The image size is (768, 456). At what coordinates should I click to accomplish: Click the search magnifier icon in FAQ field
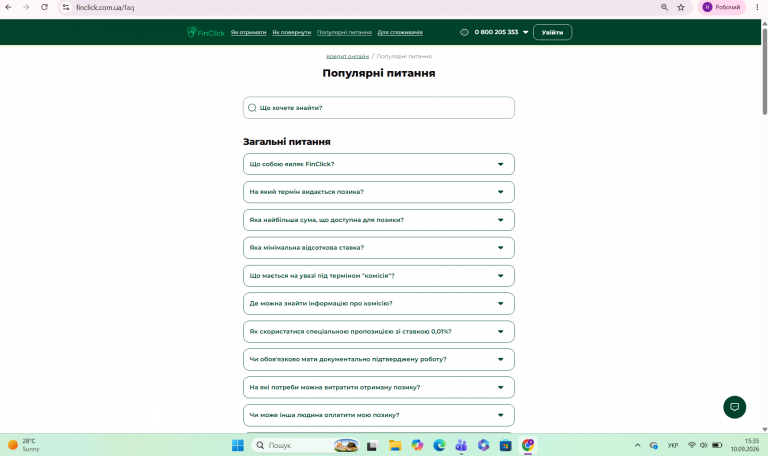click(x=252, y=108)
